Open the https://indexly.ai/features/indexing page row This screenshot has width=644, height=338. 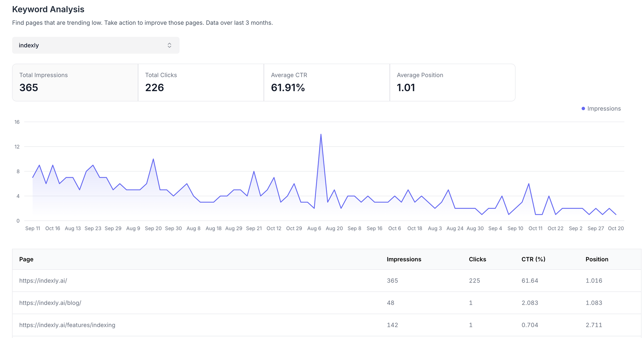point(327,325)
